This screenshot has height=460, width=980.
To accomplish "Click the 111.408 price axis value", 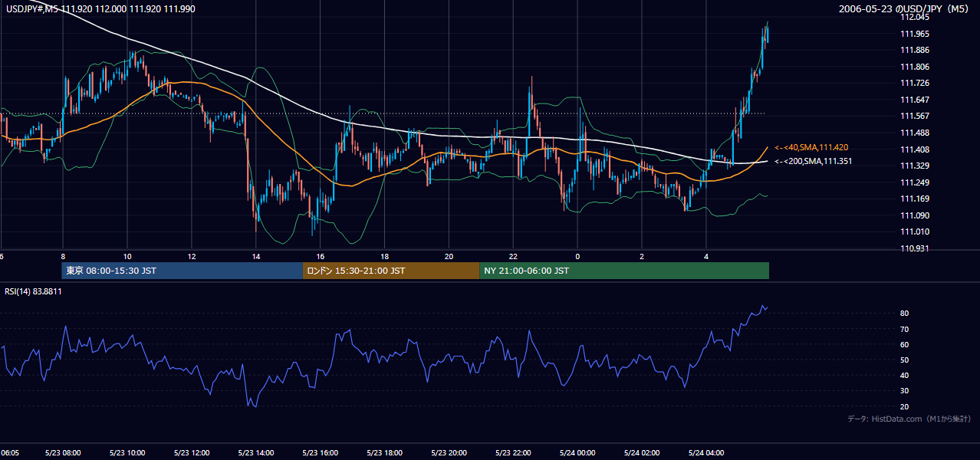I will [x=914, y=149].
